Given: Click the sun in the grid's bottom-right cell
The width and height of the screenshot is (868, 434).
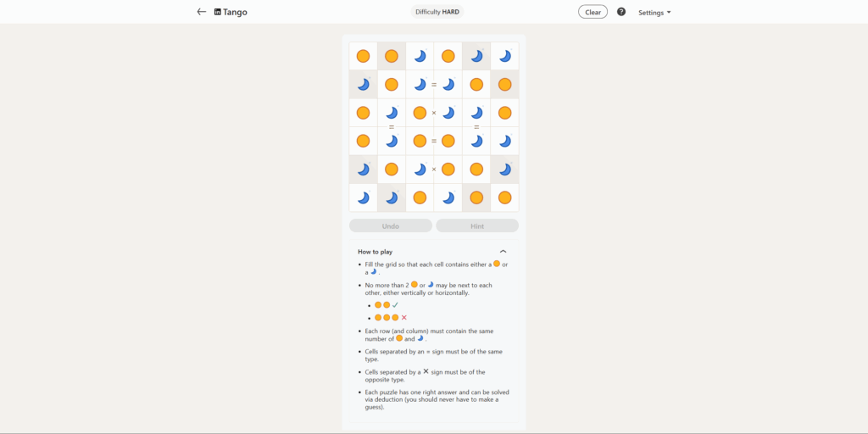Looking at the screenshot, I should [504, 198].
